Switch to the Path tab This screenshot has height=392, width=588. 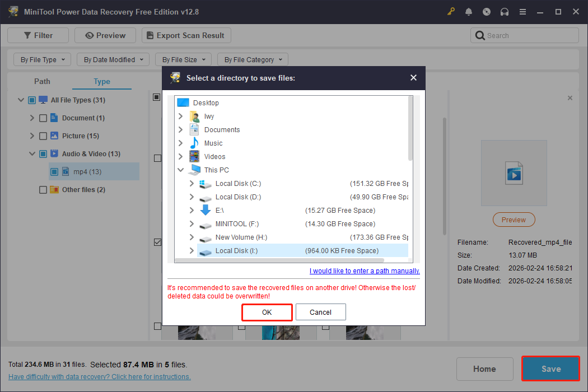tap(42, 81)
